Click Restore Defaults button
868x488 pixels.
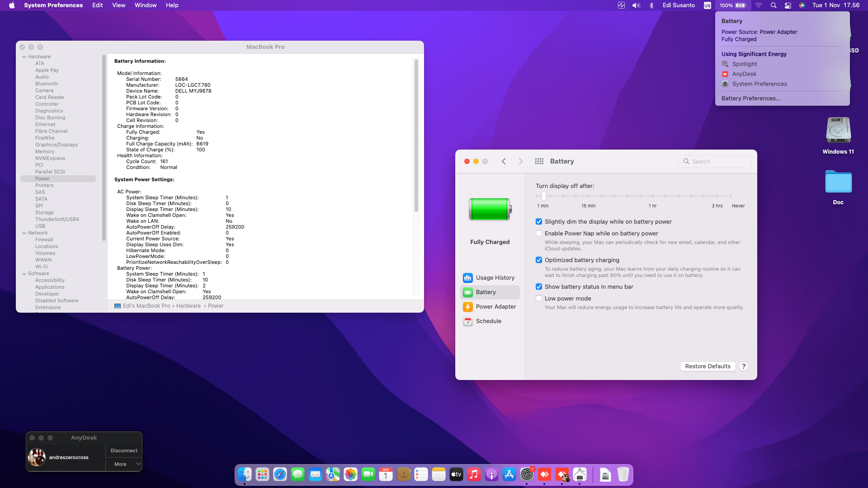(x=708, y=366)
